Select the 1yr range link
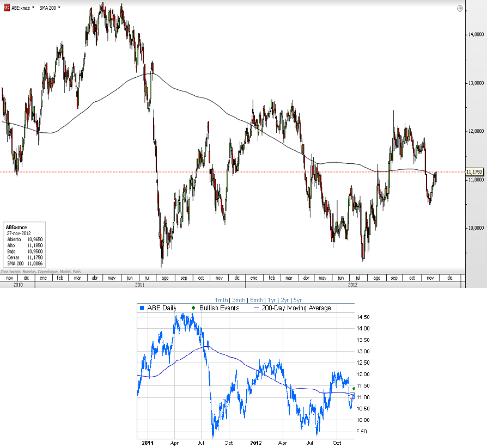487x448 pixels. (272, 300)
